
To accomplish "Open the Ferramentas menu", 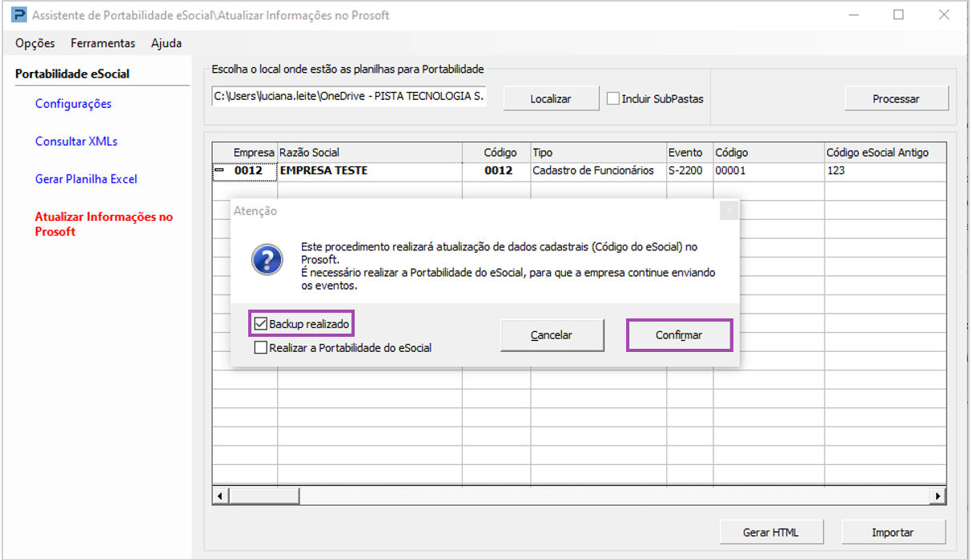I will coord(102,43).
